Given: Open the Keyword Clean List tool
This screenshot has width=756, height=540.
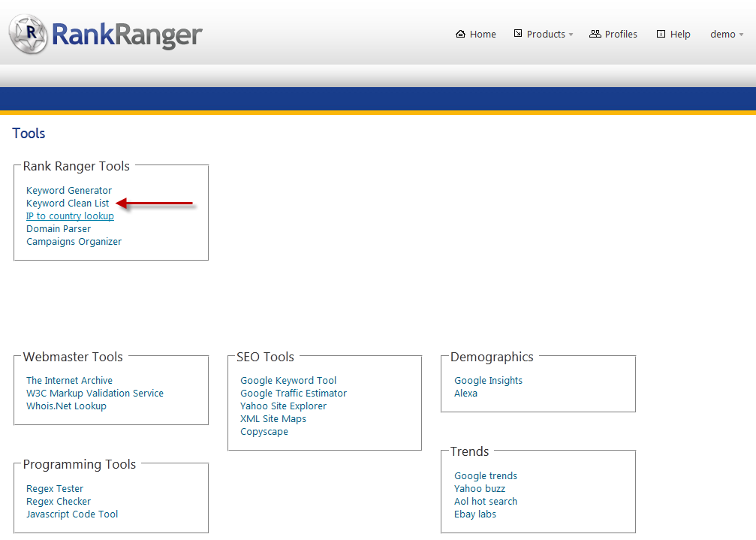Looking at the screenshot, I should tap(68, 204).
